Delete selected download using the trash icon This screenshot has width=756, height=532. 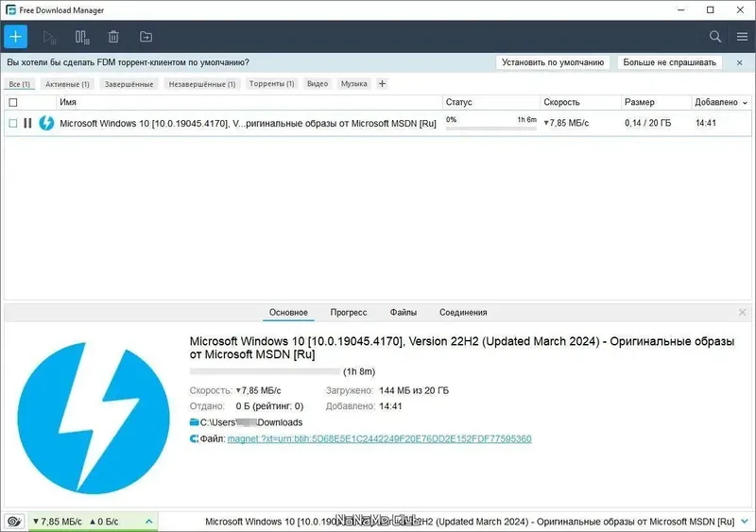113,37
